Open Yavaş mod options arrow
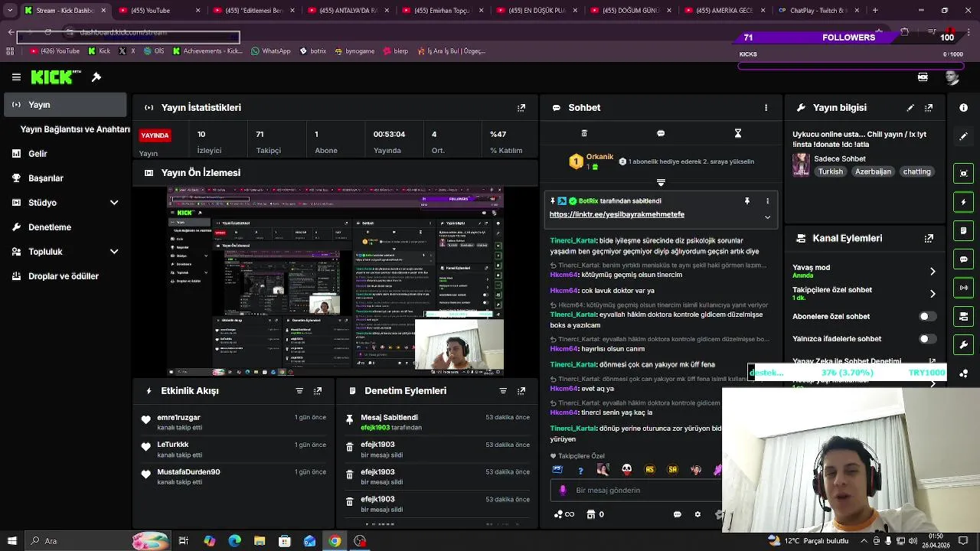The image size is (980, 551). point(933,272)
